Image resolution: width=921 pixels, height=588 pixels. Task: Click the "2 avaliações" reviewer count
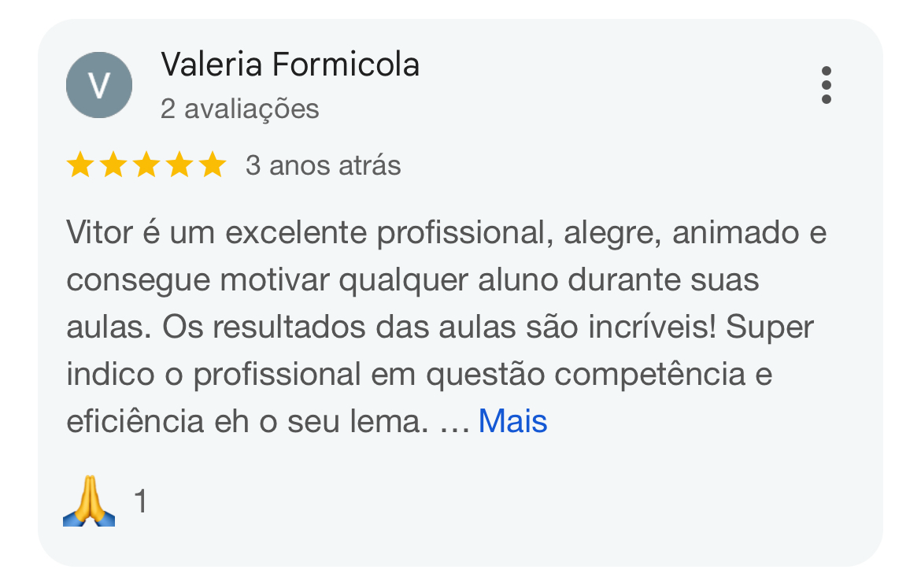239,109
